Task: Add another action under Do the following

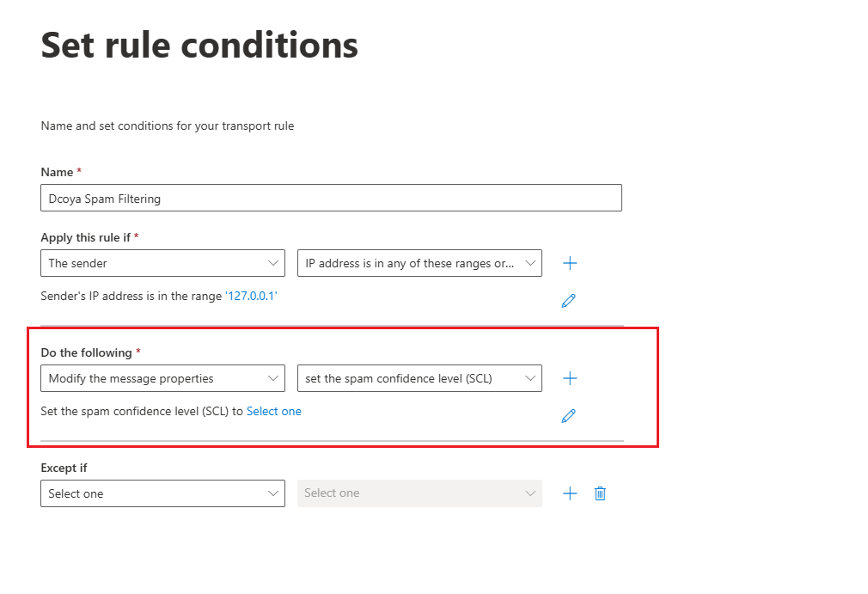Action: (570, 378)
